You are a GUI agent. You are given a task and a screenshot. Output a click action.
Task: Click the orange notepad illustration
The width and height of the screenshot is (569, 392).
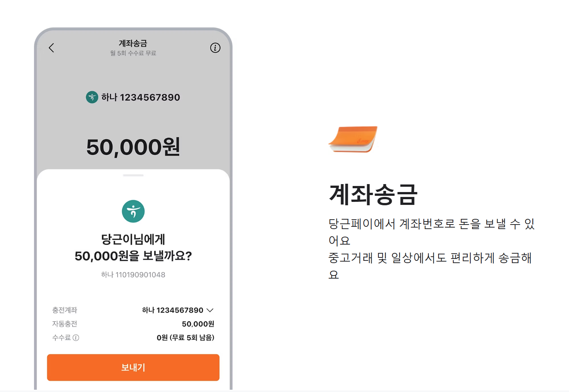[353, 139]
